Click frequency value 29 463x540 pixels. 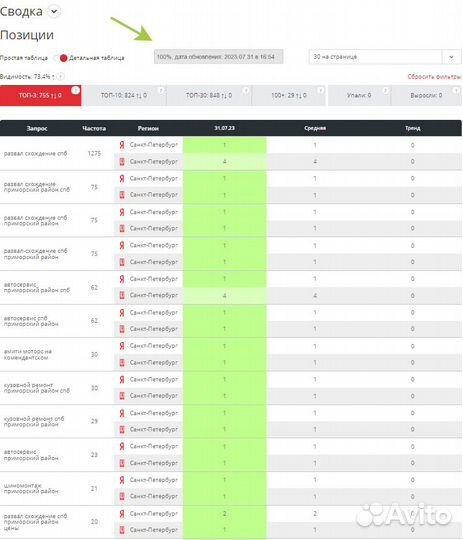coord(94,421)
